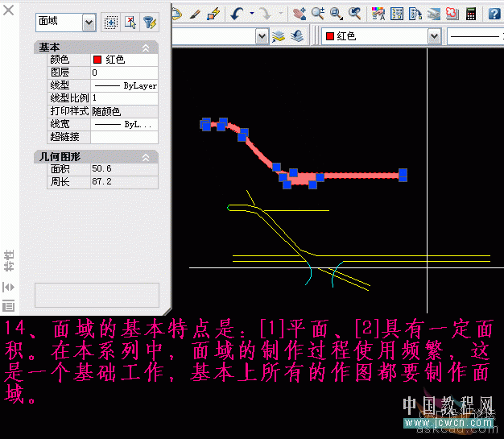Open the DesignCenter icon
Screen dimensions: 504x439
[397, 14]
